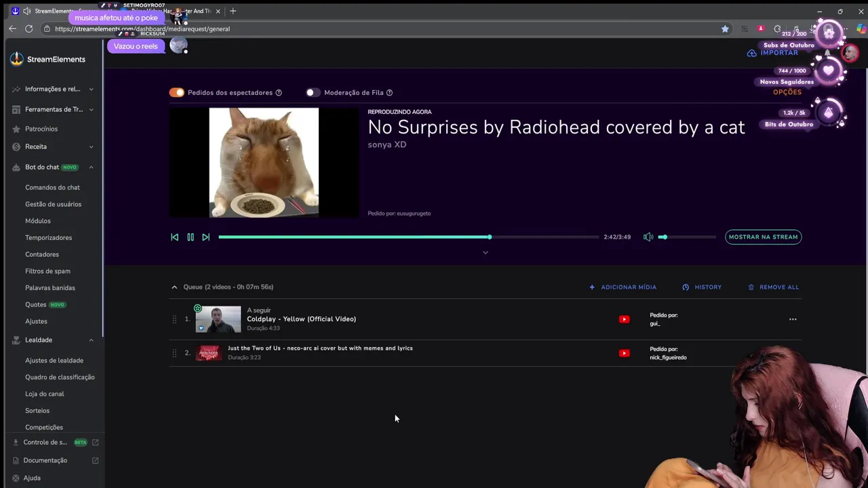Mute player with the speaker icon

[x=648, y=237]
